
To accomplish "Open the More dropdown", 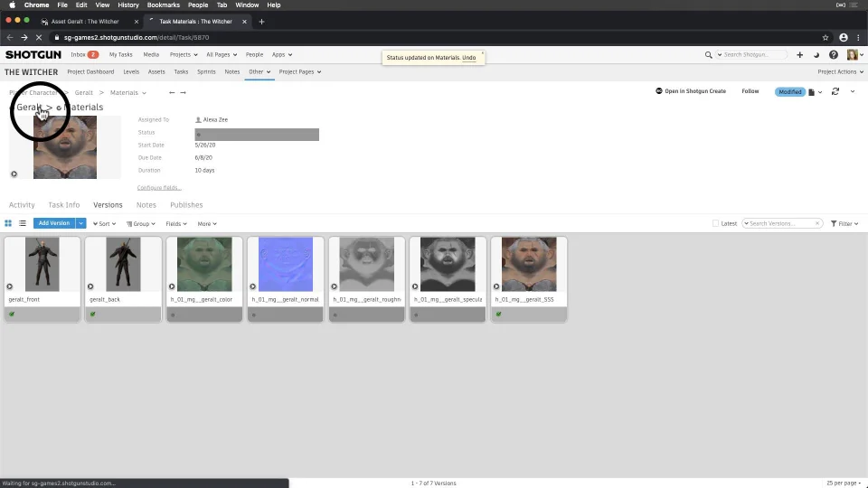I will click(207, 223).
